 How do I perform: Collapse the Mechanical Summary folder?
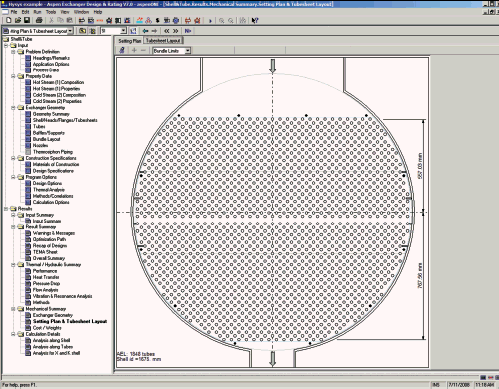click(x=13, y=309)
